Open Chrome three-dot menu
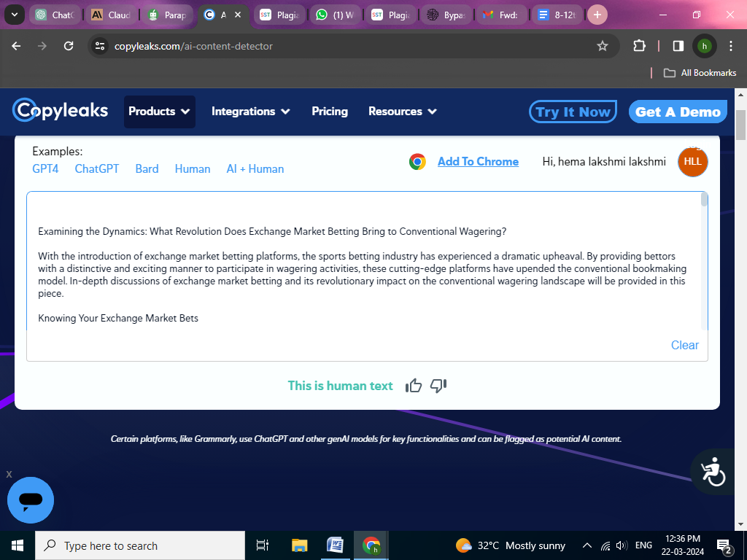 [x=731, y=46]
